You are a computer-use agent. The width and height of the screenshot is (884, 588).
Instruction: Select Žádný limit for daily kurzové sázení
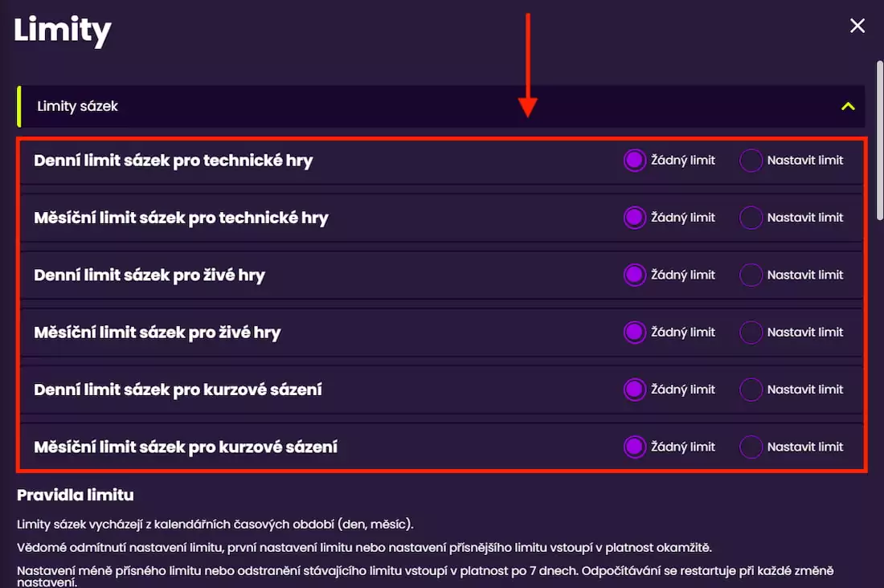click(635, 390)
